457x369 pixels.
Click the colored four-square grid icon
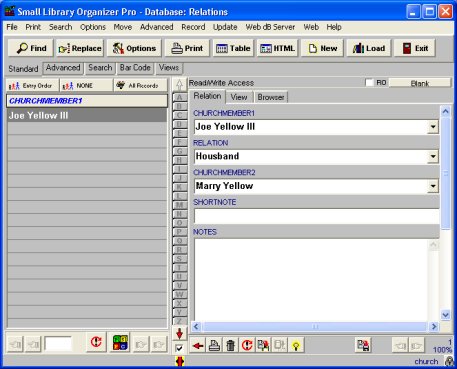click(x=120, y=342)
